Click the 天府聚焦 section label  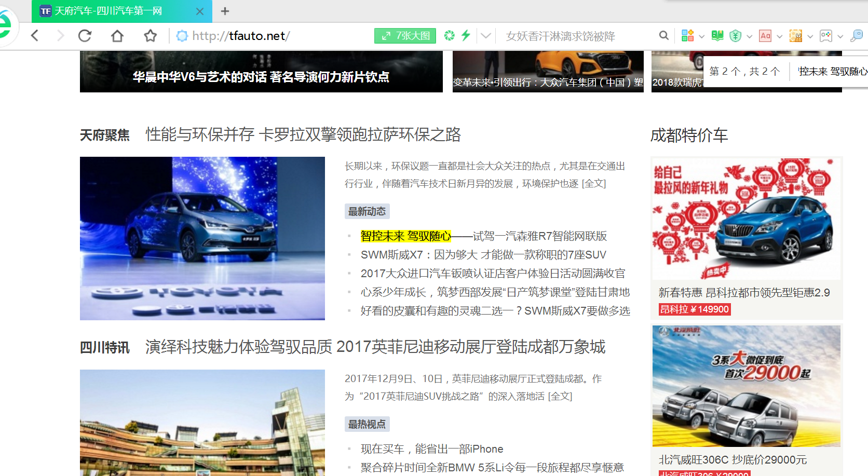click(x=105, y=135)
